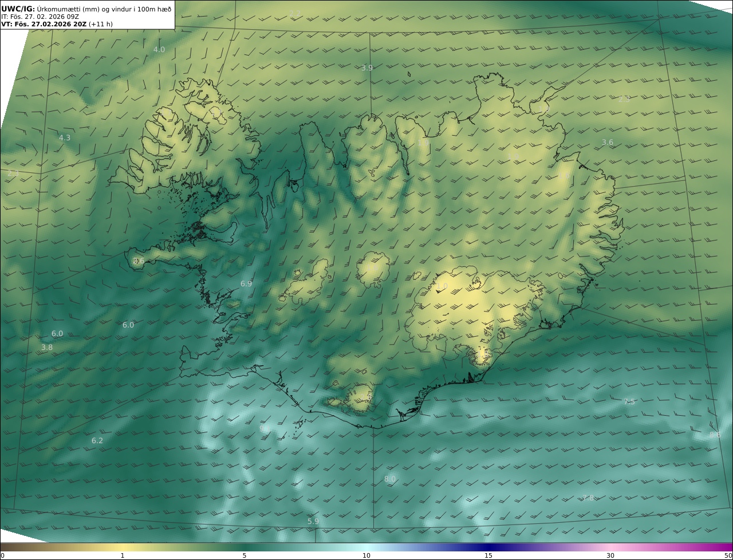
Task: Click the 6.9 map value label
Action: click(246, 283)
